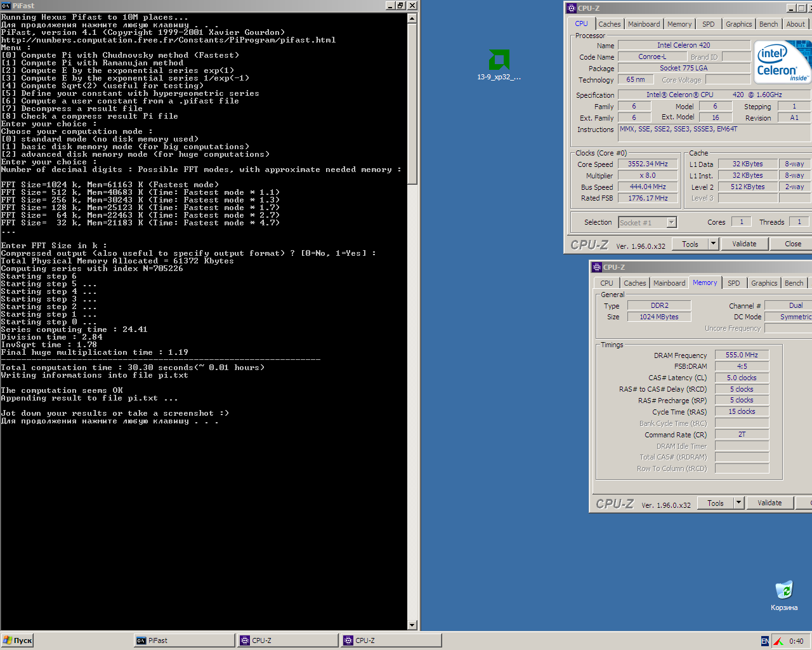Click Command Rate 2T value
The height and width of the screenshot is (650, 812).
(742, 434)
